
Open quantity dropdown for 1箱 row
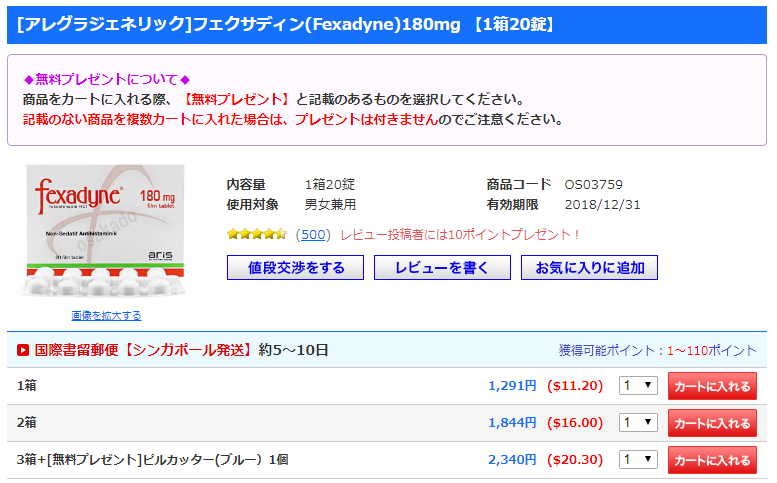click(x=638, y=385)
